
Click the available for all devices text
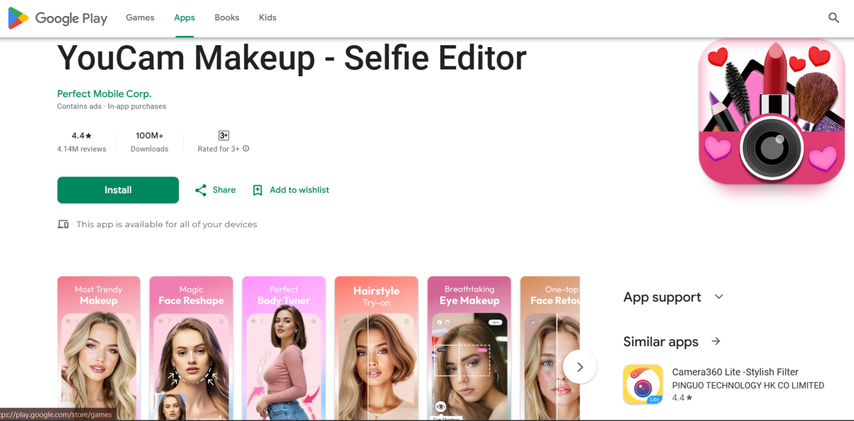coord(167,224)
